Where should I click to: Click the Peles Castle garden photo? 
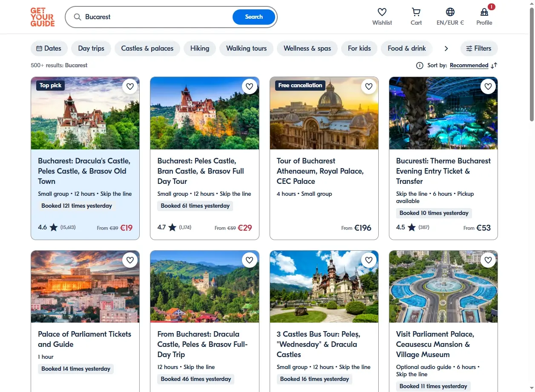(x=324, y=286)
